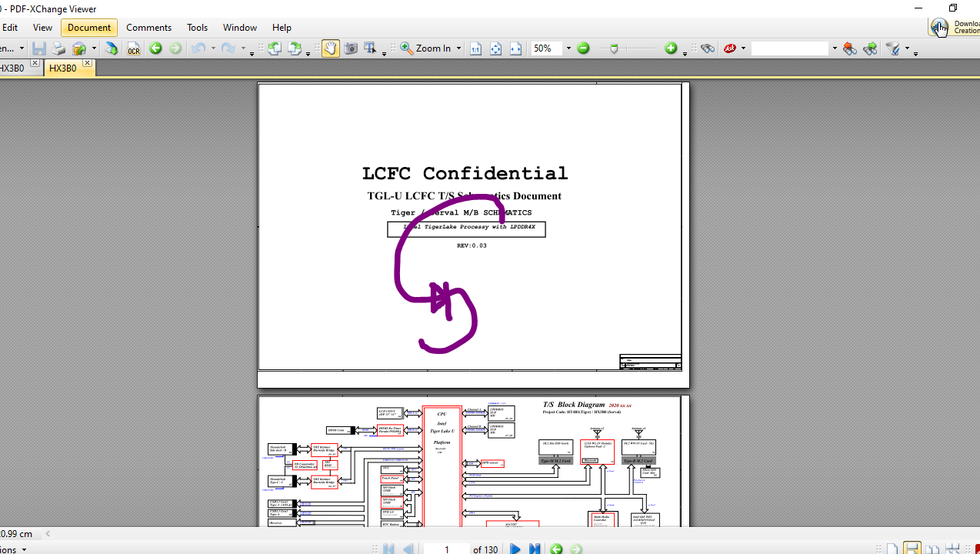Click the green plus zoom in button

coord(671,48)
